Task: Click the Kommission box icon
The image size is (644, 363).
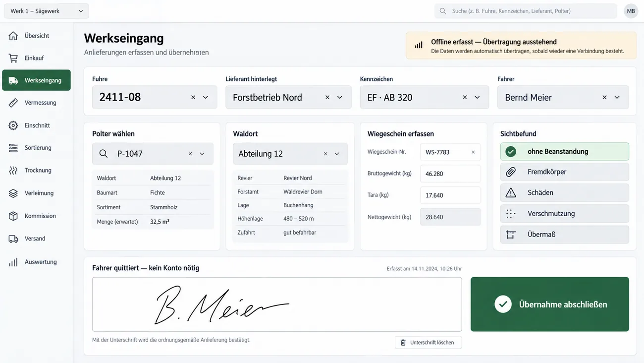Action: [13, 216]
